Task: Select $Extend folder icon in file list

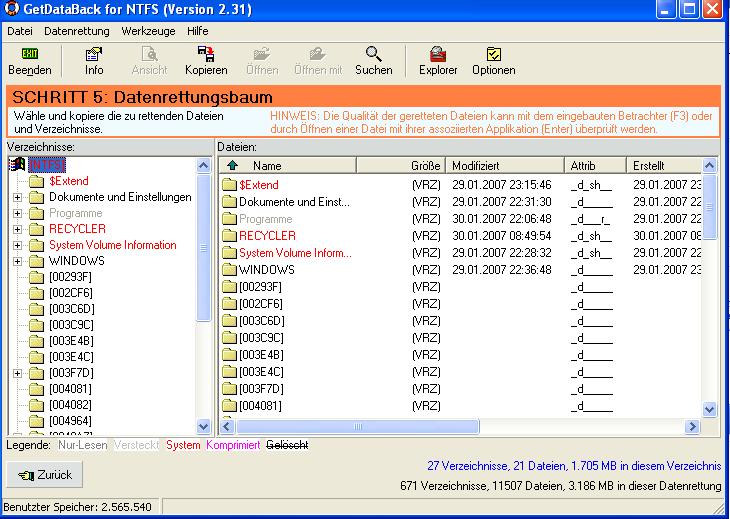Action: click(229, 185)
